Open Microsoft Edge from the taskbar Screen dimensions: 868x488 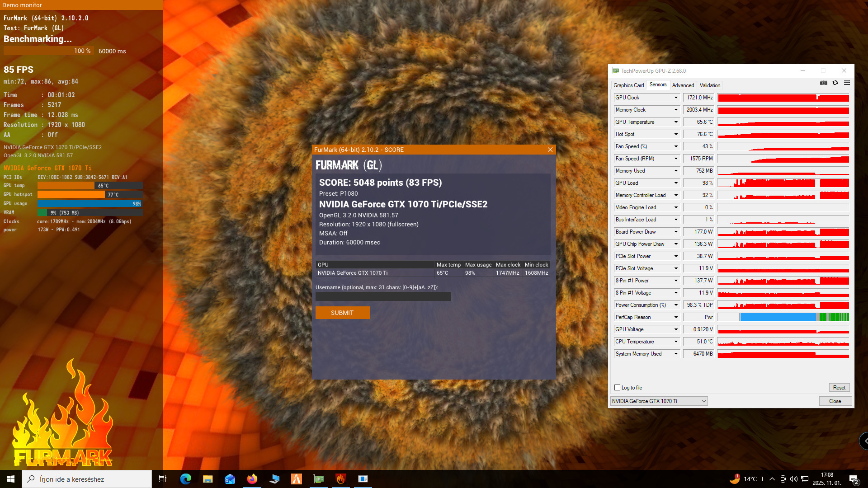pos(185,479)
